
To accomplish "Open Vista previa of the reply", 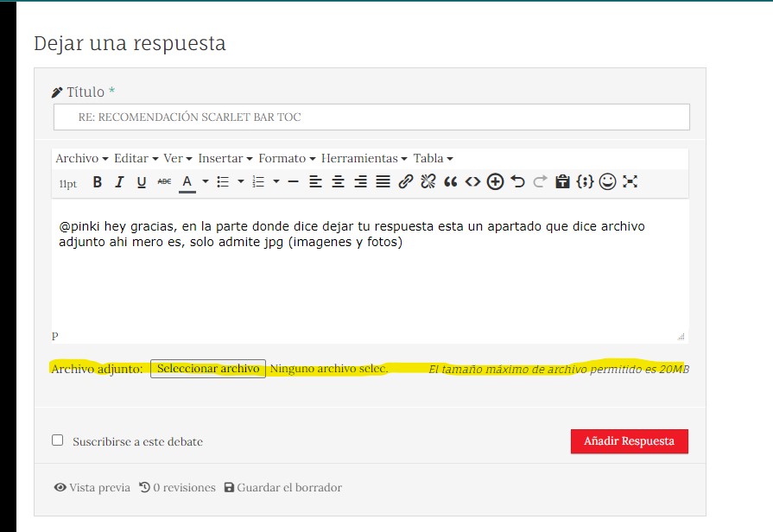I will coord(92,488).
